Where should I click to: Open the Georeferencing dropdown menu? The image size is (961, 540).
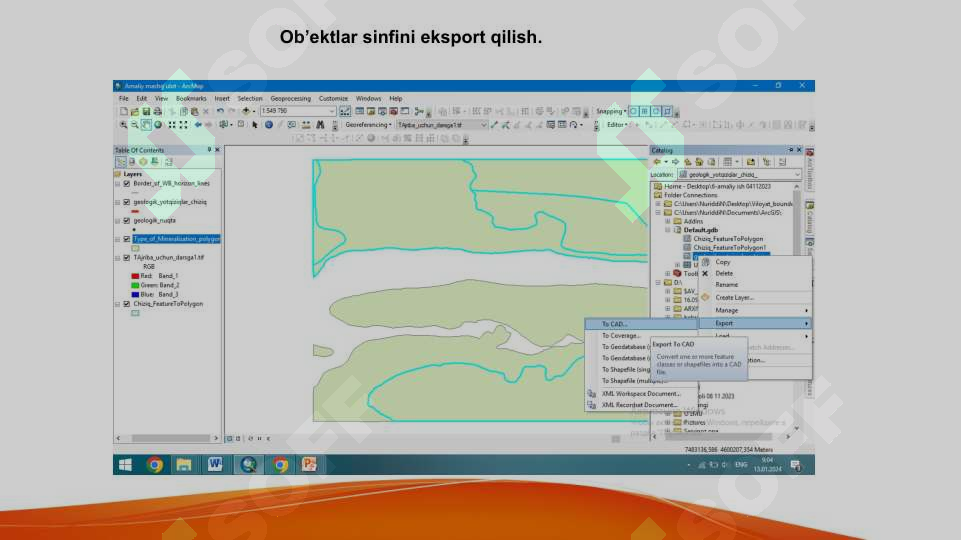(x=368, y=125)
